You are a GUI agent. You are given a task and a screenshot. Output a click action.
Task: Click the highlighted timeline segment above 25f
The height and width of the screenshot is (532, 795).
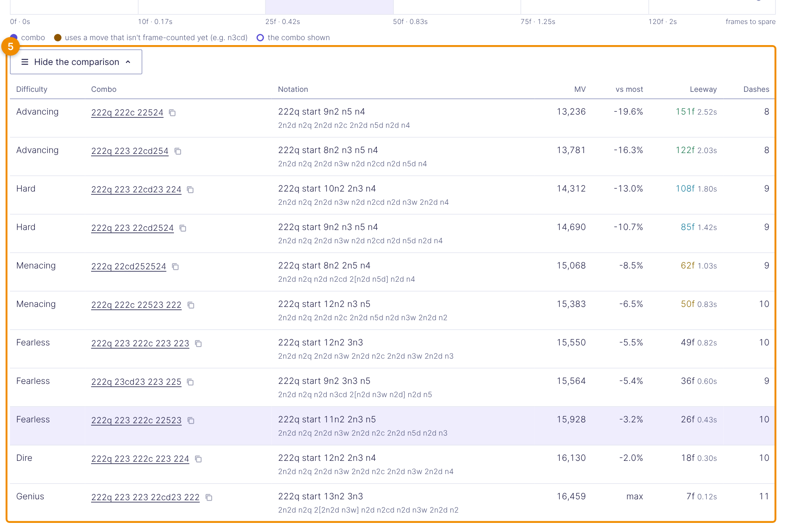point(329,7)
